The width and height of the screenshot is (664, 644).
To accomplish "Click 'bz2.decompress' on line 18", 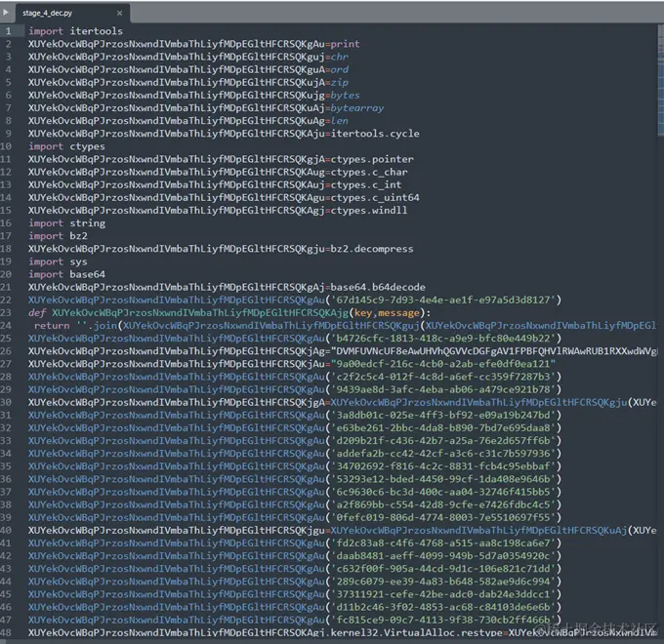I will [372, 249].
